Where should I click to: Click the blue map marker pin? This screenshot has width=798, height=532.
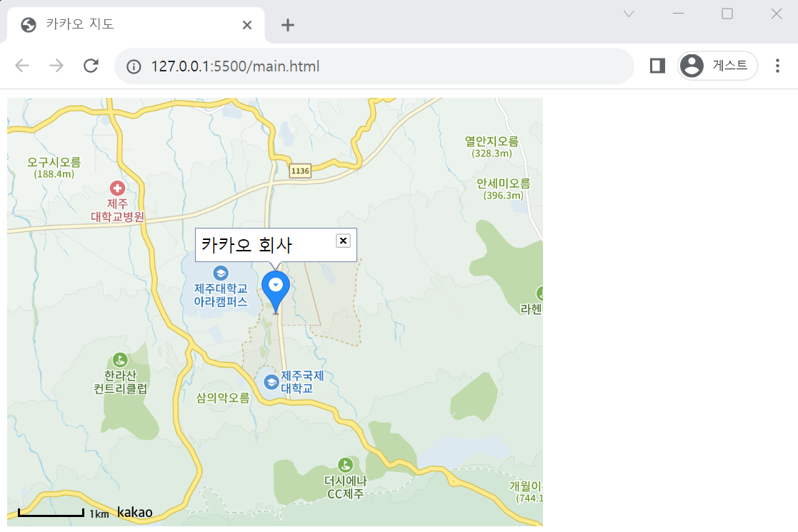(276, 292)
